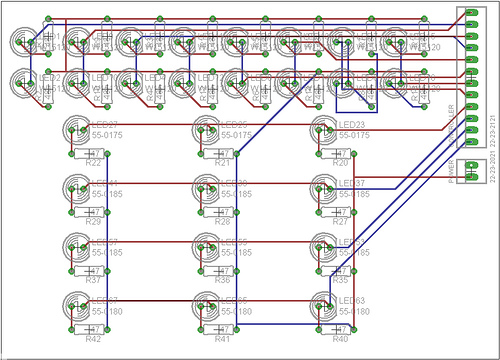Click resistor R27 body
The image size is (500, 360).
tap(336, 212)
